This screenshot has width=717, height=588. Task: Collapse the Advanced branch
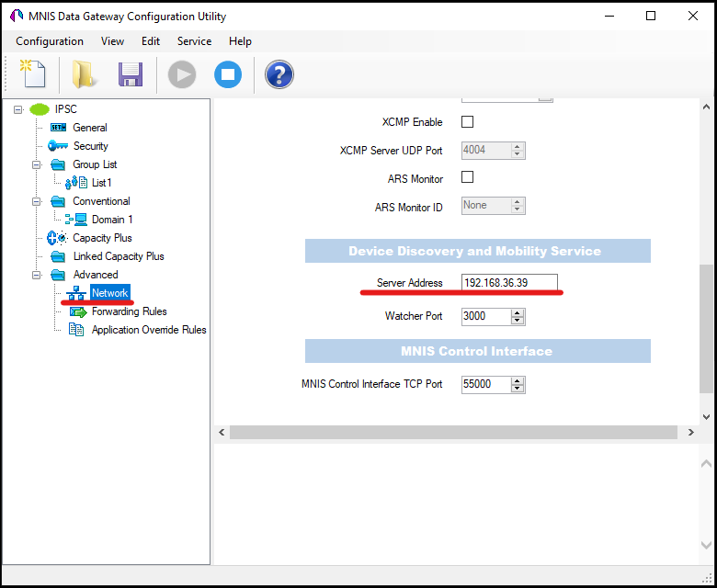coord(36,275)
